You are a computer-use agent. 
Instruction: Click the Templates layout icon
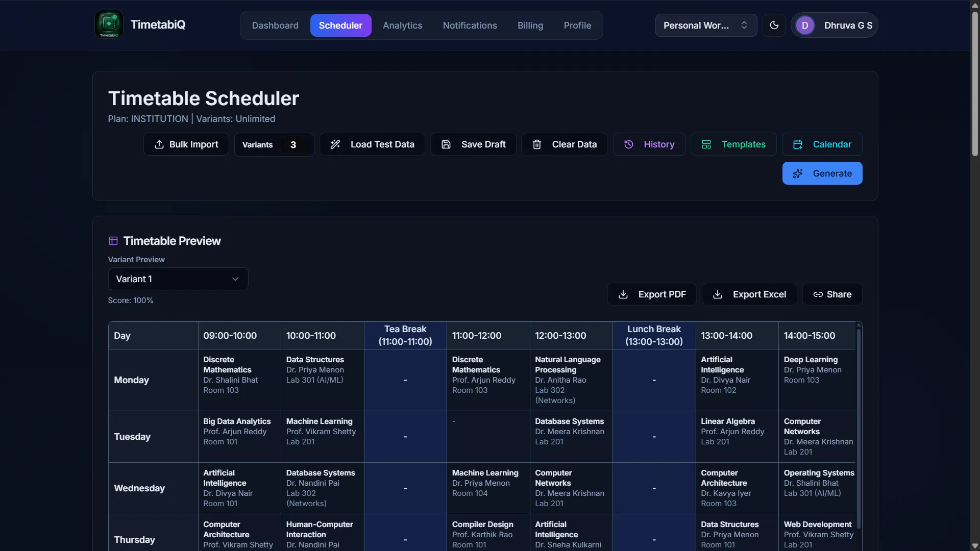tap(706, 144)
